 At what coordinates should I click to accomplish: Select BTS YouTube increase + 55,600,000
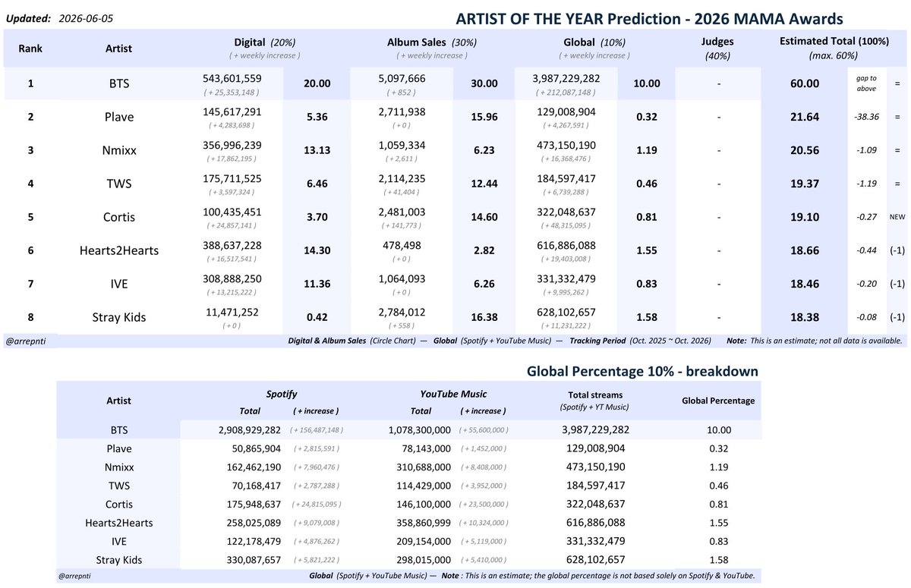tap(484, 430)
